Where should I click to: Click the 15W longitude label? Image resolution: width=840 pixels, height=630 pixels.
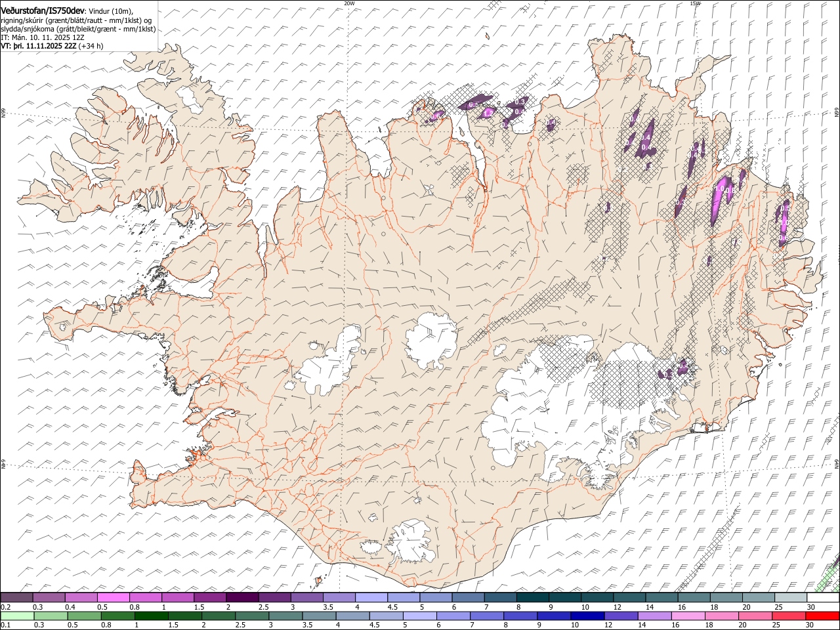(x=696, y=3)
